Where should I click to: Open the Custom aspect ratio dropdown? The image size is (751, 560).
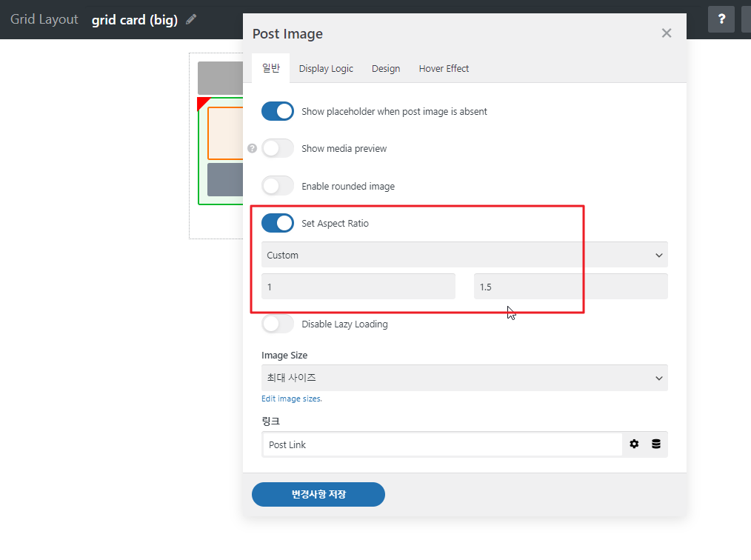[464, 255]
